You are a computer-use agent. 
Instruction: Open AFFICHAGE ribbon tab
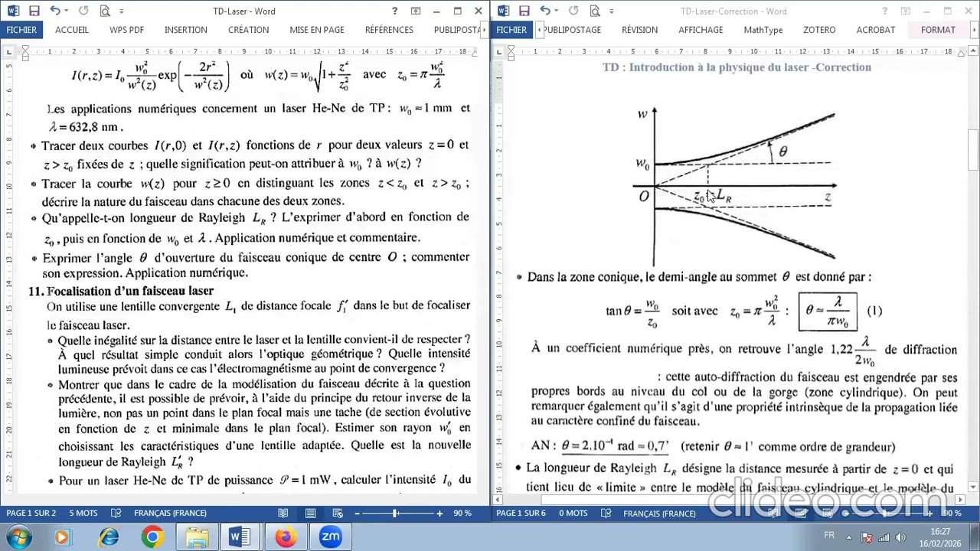pos(701,30)
